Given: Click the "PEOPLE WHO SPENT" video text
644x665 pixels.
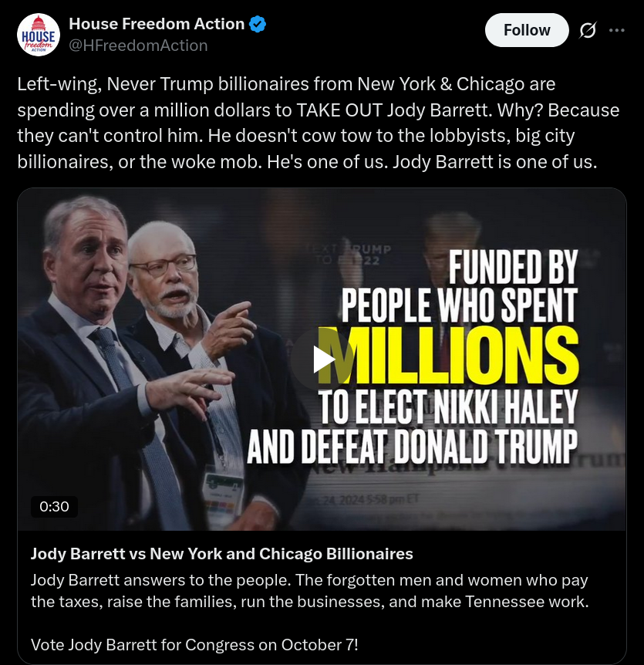Looking at the screenshot, I should point(460,305).
